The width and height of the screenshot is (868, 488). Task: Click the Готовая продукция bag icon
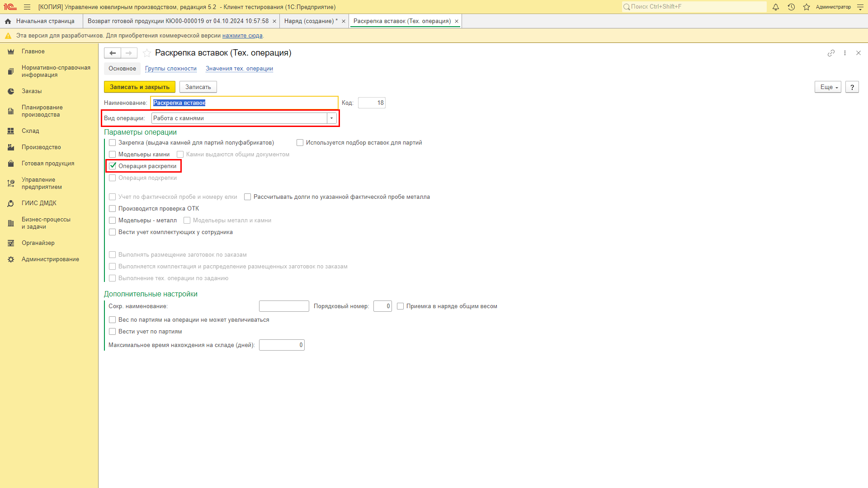click(11, 164)
